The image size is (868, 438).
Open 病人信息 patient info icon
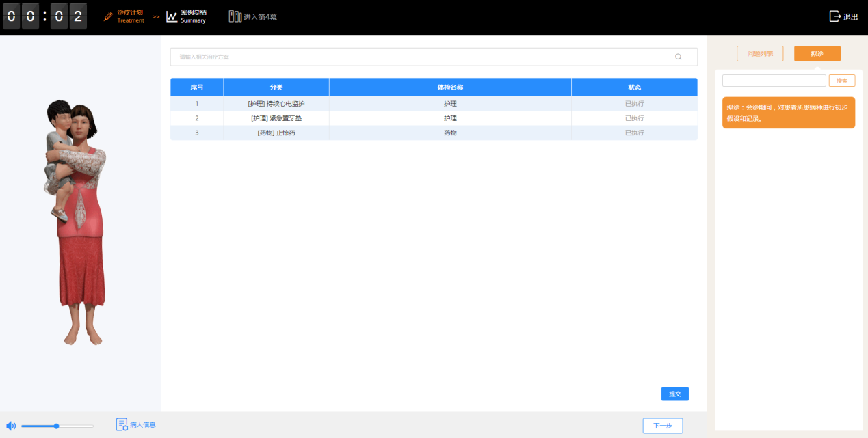[x=122, y=425]
